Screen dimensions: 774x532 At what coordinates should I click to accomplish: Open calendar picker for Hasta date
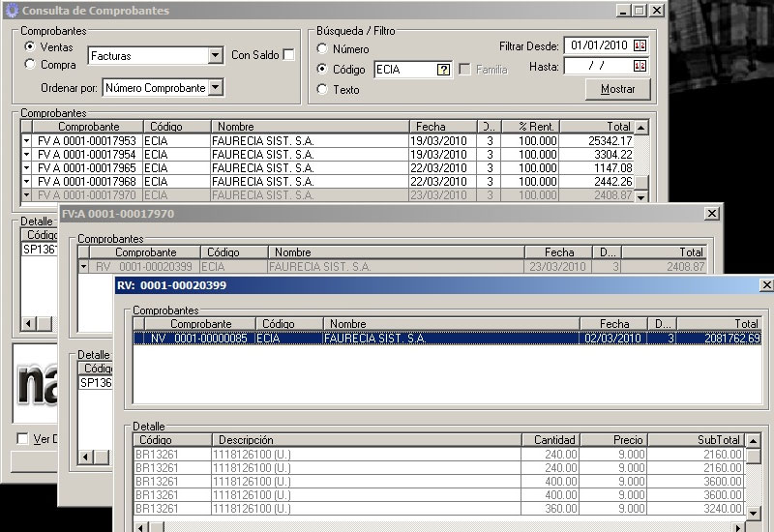tap(640, 66)
